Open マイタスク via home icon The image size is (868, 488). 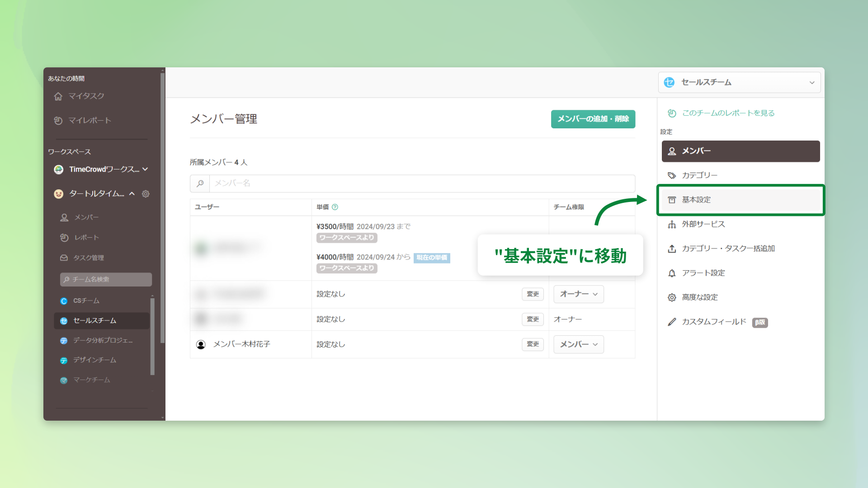pyautogui.click(x=58, y=96)
